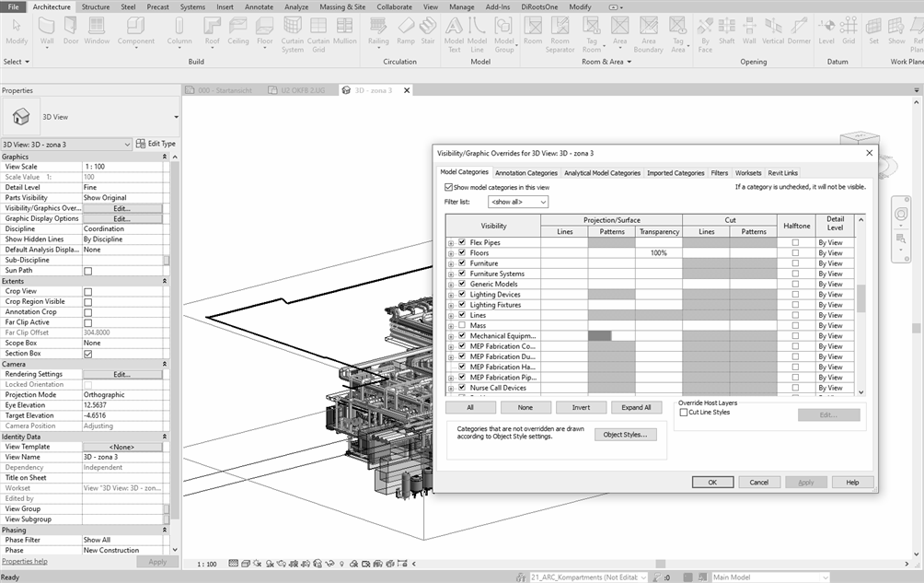Click the Mechanical Equipment pattern override swatch
This screenshot has height=583, width=924.
click(600, 336)
